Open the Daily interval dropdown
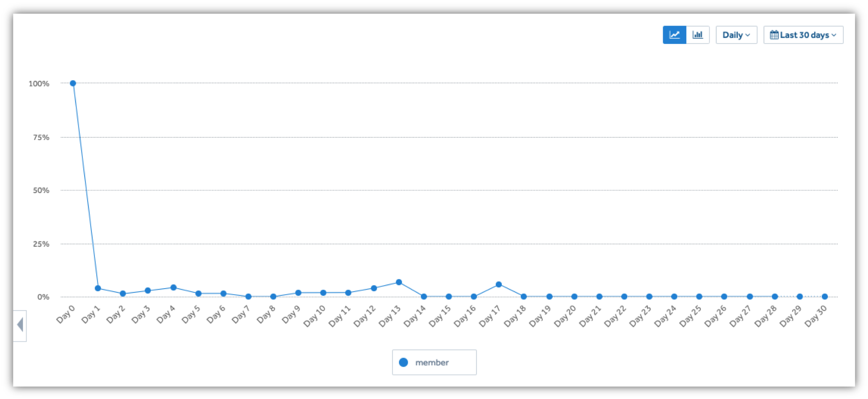Screen dimensions: 868x399 click(x=736, y=35)
